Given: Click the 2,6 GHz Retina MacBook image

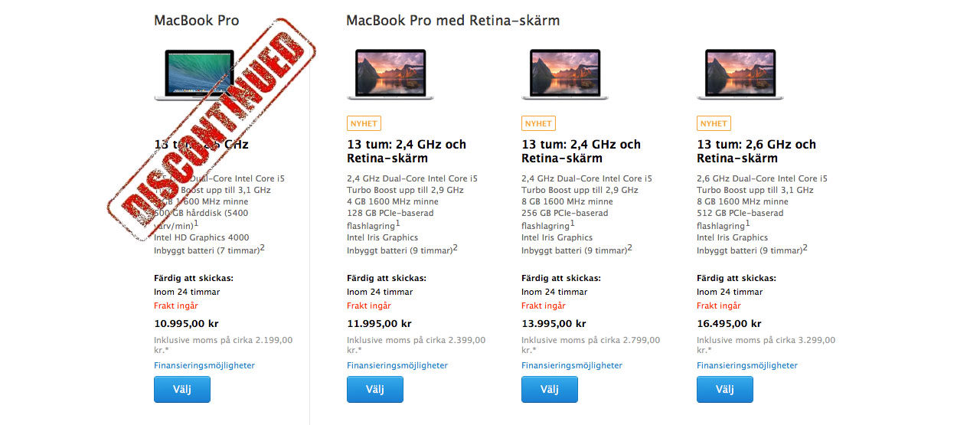Looking at the screenshot, I should pyautogui.click(x=740, y=74).
